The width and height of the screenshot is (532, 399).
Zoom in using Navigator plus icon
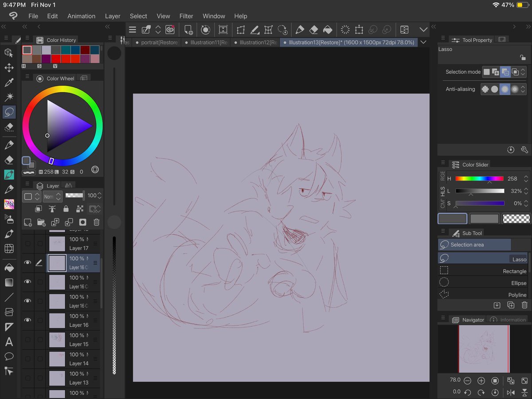coord(481,381)
